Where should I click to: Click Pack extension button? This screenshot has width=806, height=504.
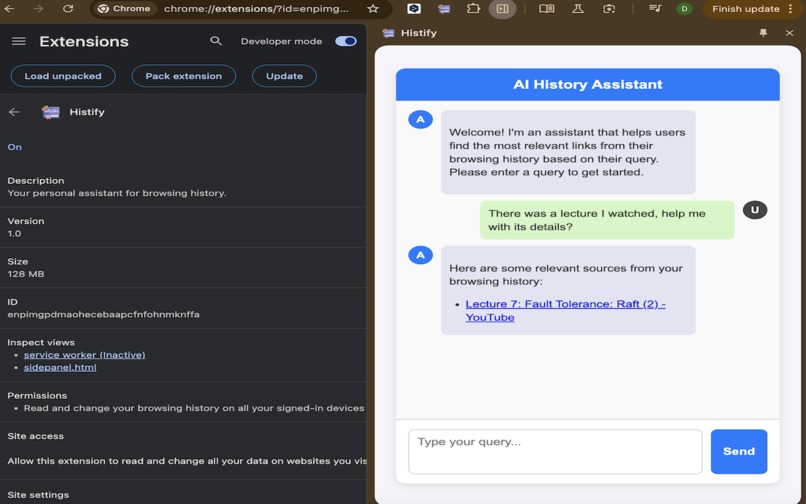[x=184, y=76]
